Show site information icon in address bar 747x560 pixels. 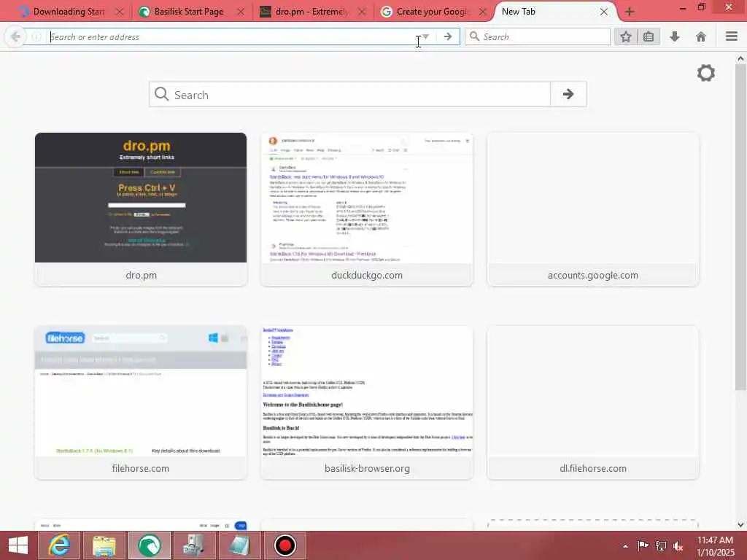point(36,36)
